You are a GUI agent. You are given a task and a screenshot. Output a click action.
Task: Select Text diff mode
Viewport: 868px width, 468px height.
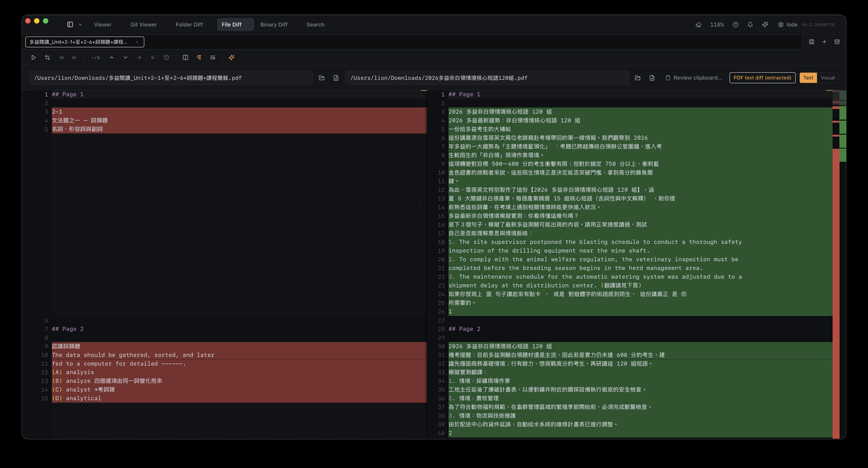(808, 78)
